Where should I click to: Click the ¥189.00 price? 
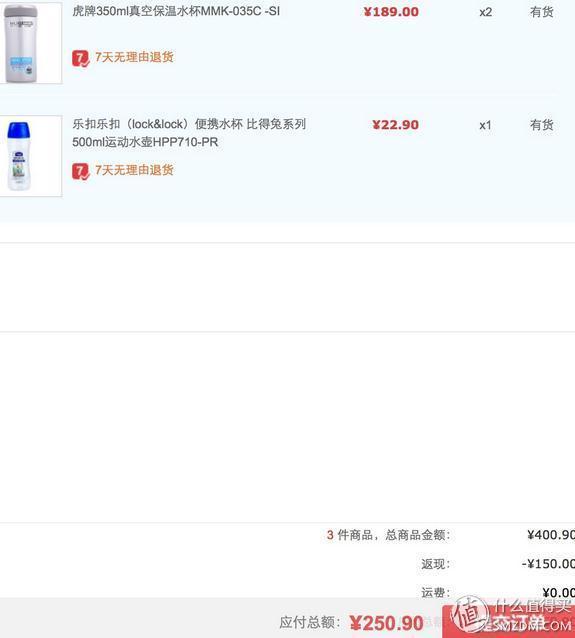pos(391,12)
